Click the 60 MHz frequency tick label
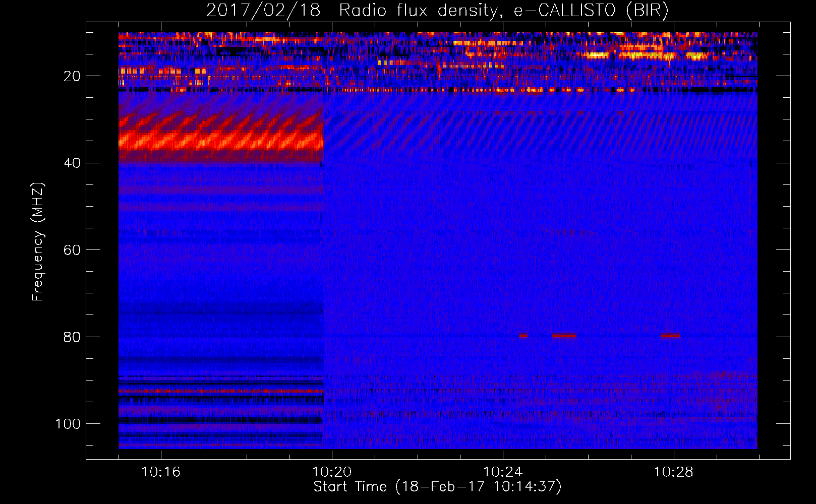The width and height of the screenshot is (816, 504). pos(72,250)
